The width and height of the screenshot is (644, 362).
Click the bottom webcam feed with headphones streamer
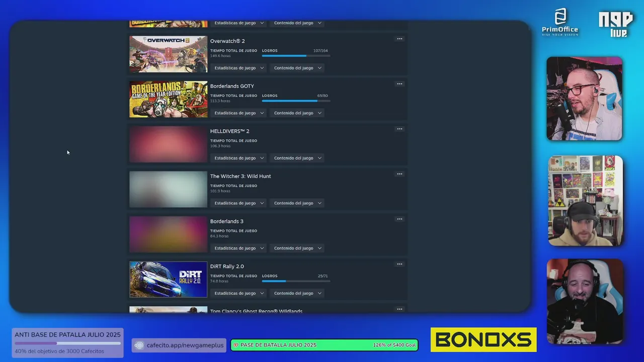(x=585, y=301)
